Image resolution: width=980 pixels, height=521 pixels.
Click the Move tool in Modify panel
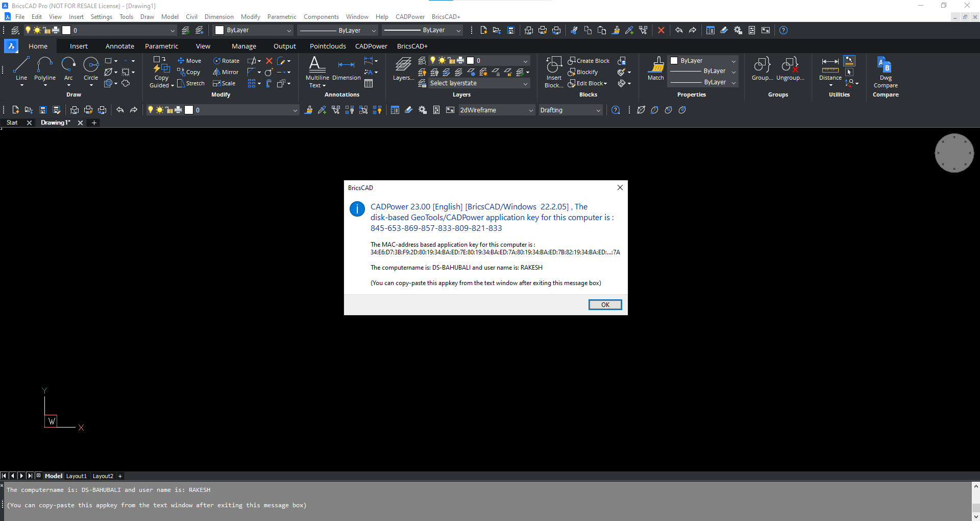coord(189,61)
